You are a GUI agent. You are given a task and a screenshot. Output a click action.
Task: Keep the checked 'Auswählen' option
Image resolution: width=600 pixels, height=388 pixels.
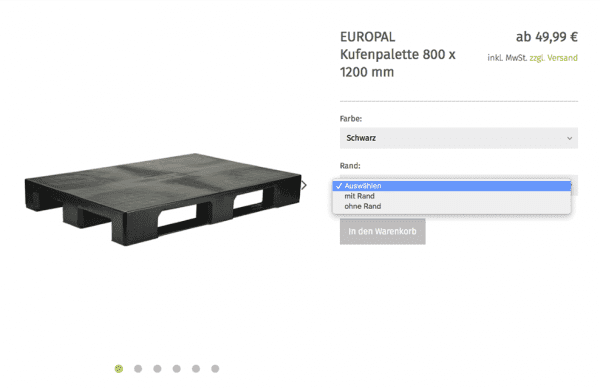(452, 186)
